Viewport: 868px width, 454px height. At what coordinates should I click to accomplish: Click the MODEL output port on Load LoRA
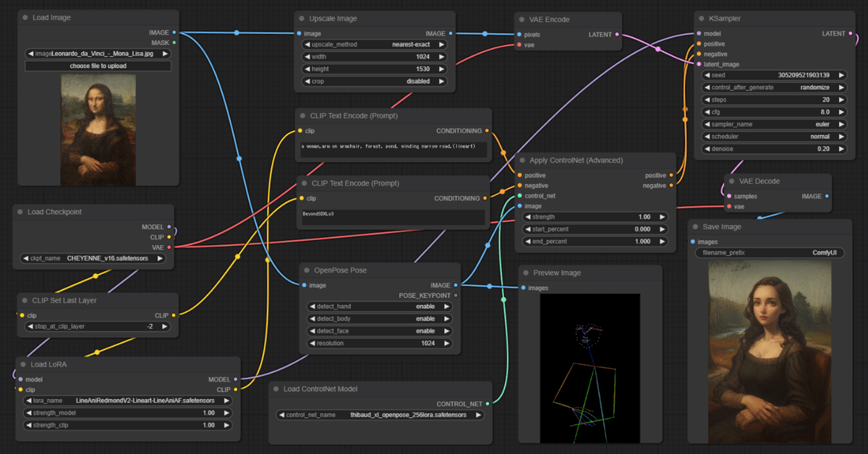(x=236, y=379)
